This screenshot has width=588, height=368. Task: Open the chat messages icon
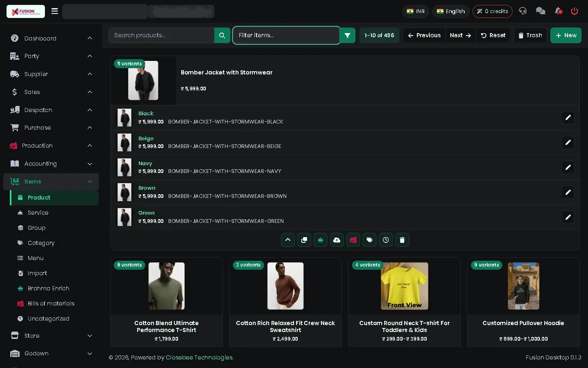[x=541, y=11]
